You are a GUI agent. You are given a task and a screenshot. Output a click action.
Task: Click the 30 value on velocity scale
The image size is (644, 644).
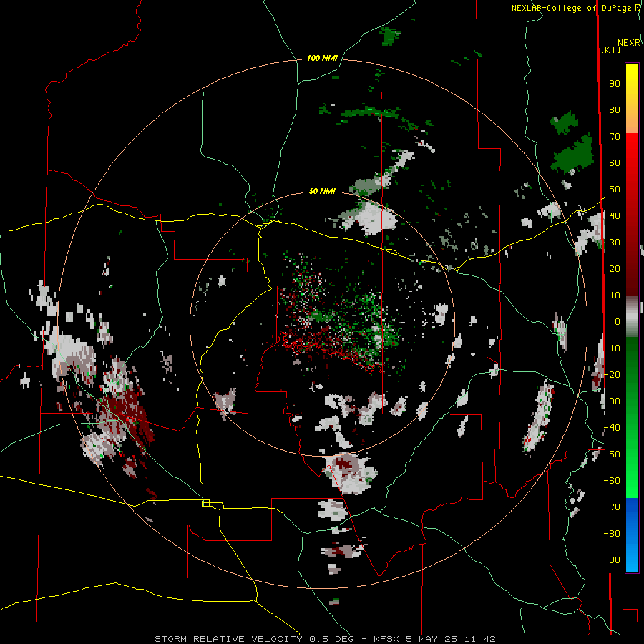pyautogui.click(x=615, y=243)
